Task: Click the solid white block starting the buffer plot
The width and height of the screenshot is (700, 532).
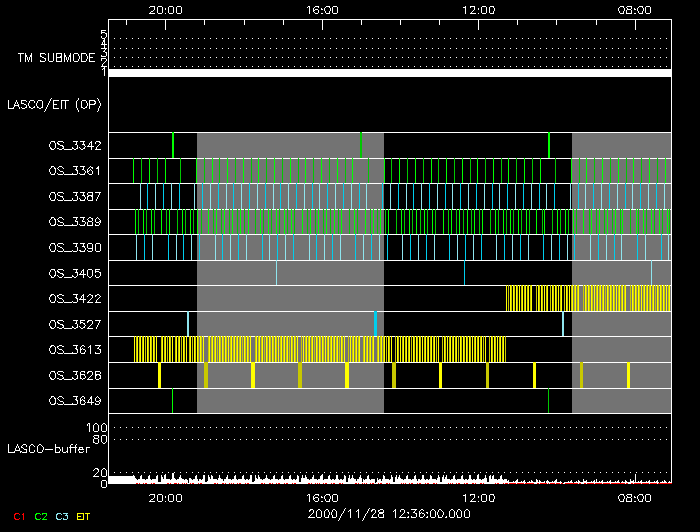Action: (121, 480)
